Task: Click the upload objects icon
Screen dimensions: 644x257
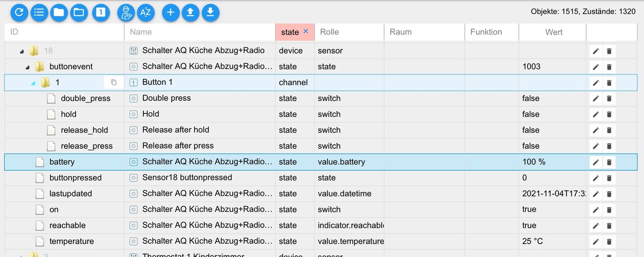Action: point(190,12)
